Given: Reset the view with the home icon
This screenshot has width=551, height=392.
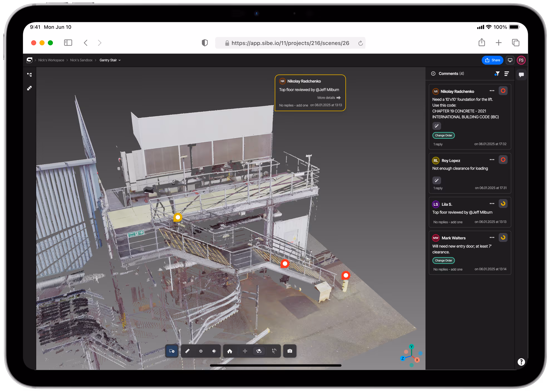Looking at the screenshot, I should [230, 351].
